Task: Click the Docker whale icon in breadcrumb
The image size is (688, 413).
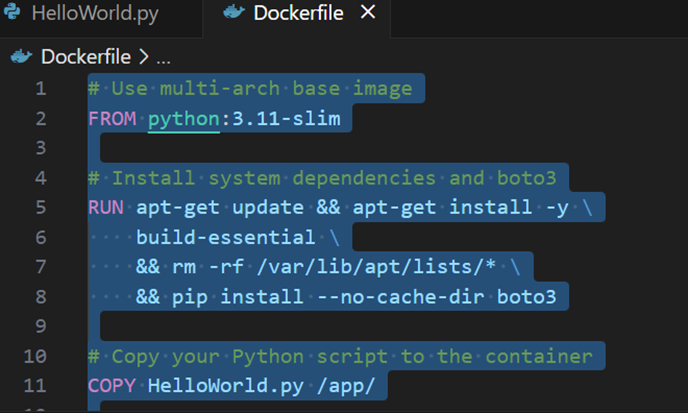Action: point(22,56)
